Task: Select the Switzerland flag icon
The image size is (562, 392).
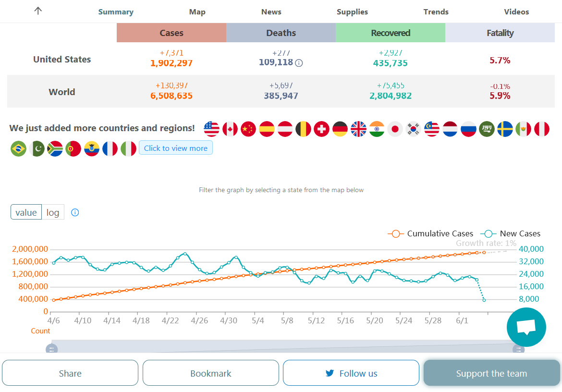Action: (321, 129)
